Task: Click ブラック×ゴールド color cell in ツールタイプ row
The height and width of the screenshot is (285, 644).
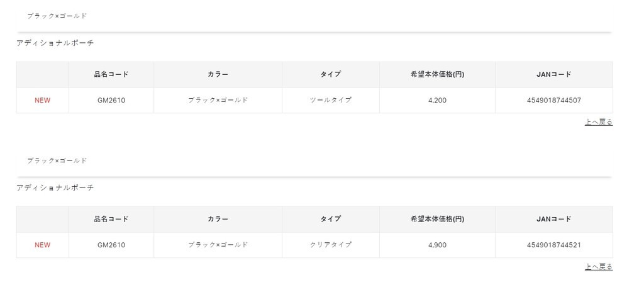Action: coord(218,100)
